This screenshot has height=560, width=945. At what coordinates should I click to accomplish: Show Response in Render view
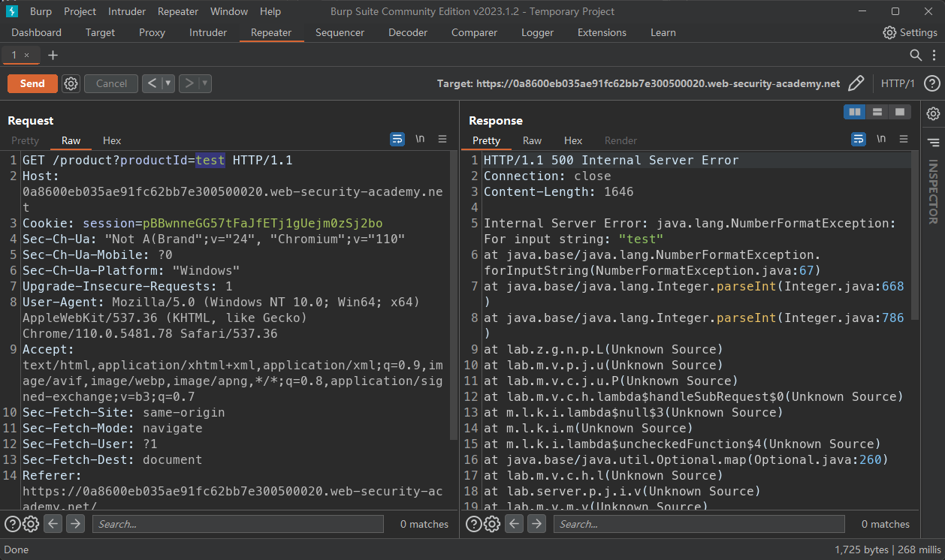pyautogui.click(x=620, y=140)
